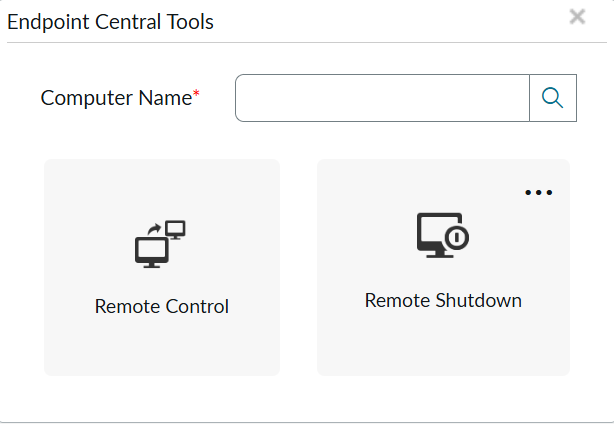Launch Remote Control via its icon
This screenshot has width=614, height=424.
coord(161,244)
